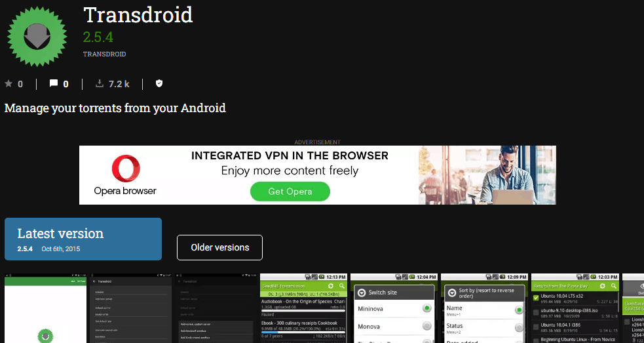Open the Older versions list
This screenshot has width=644, height=343.
coord(219,248)
